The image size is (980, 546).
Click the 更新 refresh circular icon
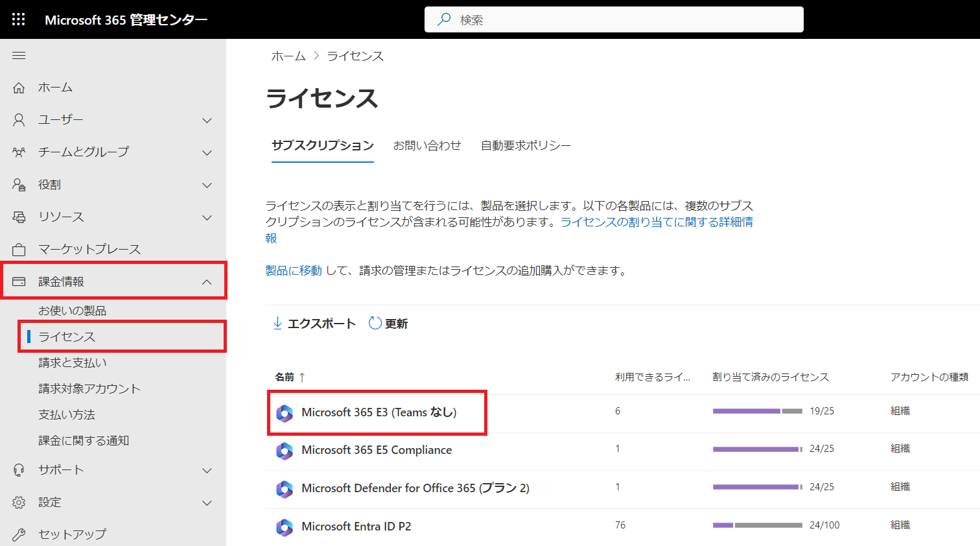pos(375,323)
